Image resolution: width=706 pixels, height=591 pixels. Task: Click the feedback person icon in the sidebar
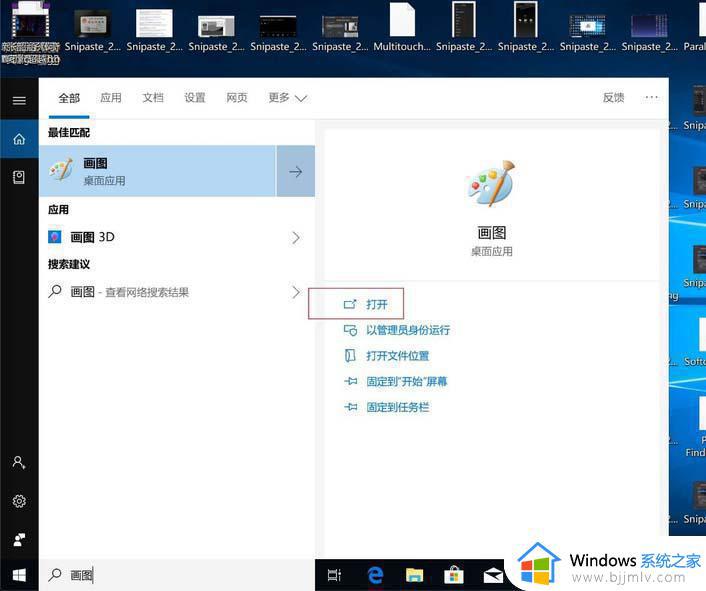[19, 539]
